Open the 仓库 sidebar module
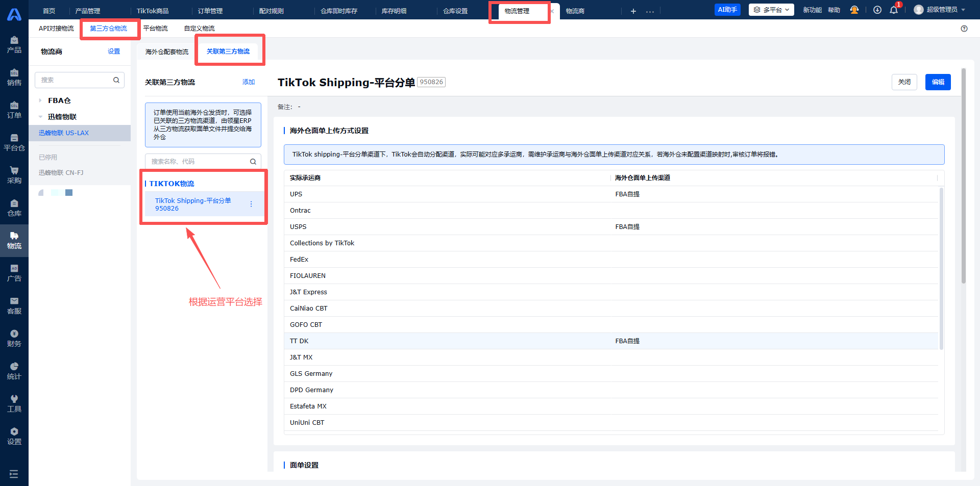This screenshot has width=980, height=486. point(14,208)
